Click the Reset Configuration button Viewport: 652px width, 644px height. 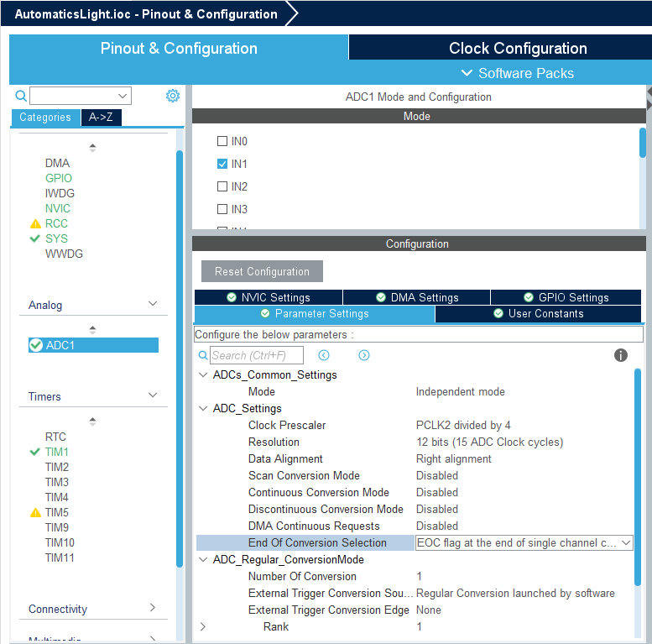(x=262, y=271)
